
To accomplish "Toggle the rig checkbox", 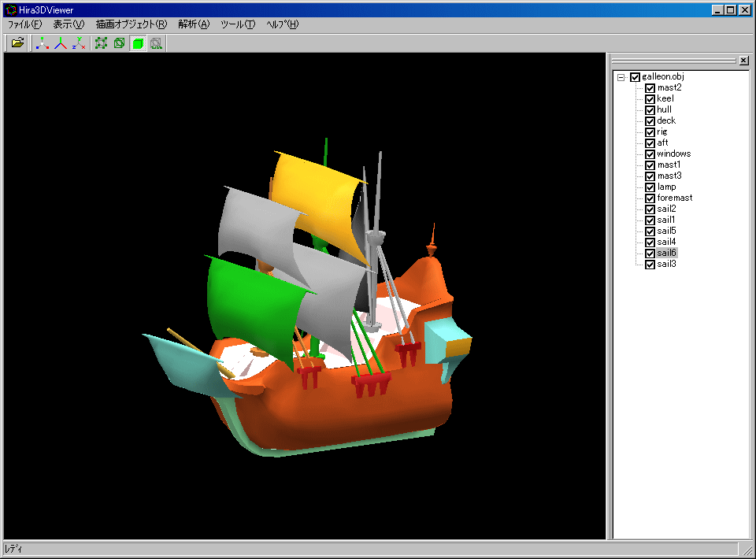I will pos(650,132).
